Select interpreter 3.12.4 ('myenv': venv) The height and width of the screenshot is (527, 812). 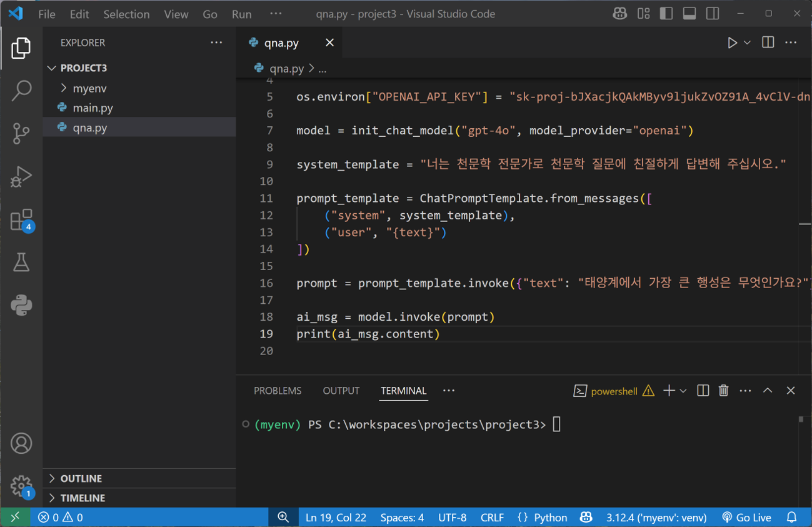click(x=656, y=518)
